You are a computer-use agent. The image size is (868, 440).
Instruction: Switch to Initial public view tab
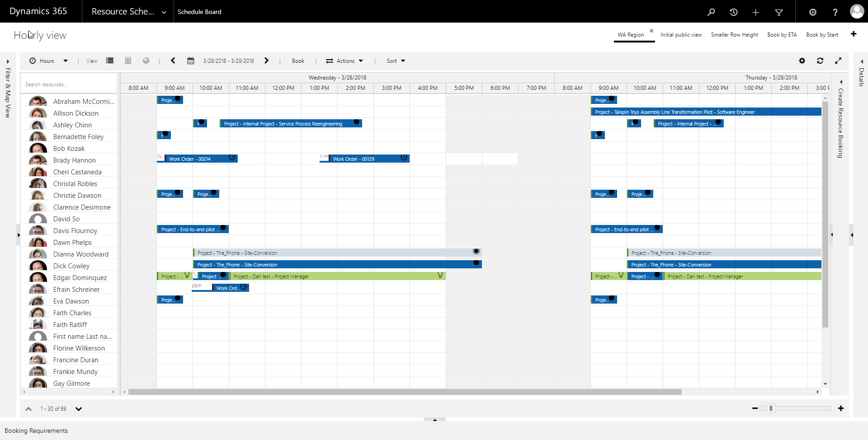(x=681, y=35)
